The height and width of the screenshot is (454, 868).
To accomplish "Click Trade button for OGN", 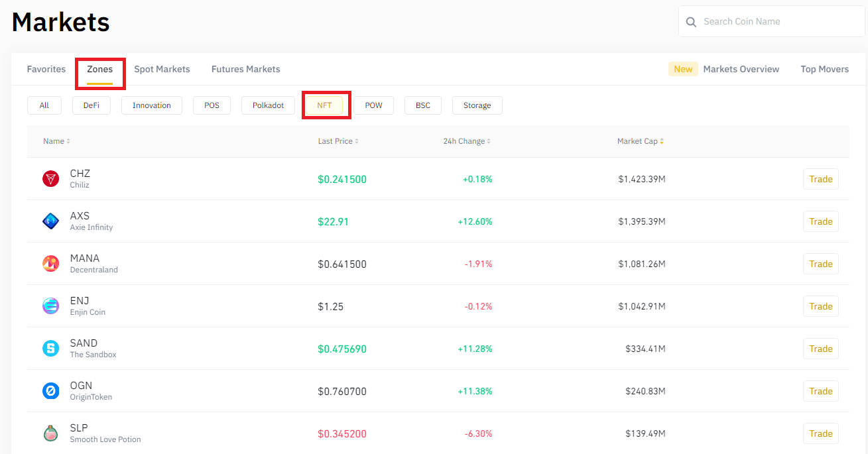I will pos(821,391).
